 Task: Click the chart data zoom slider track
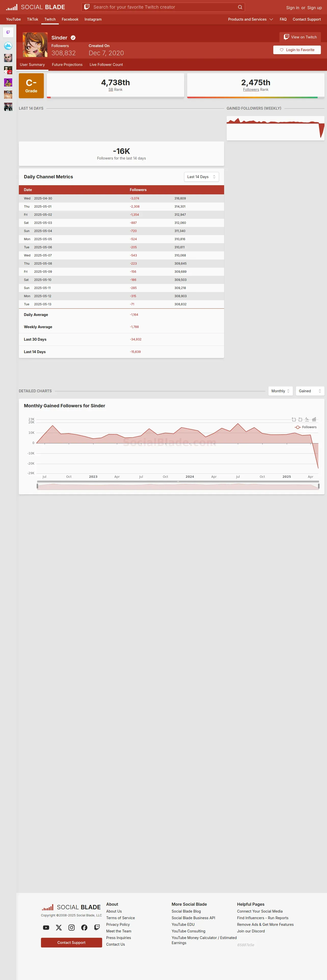[178, 487]
